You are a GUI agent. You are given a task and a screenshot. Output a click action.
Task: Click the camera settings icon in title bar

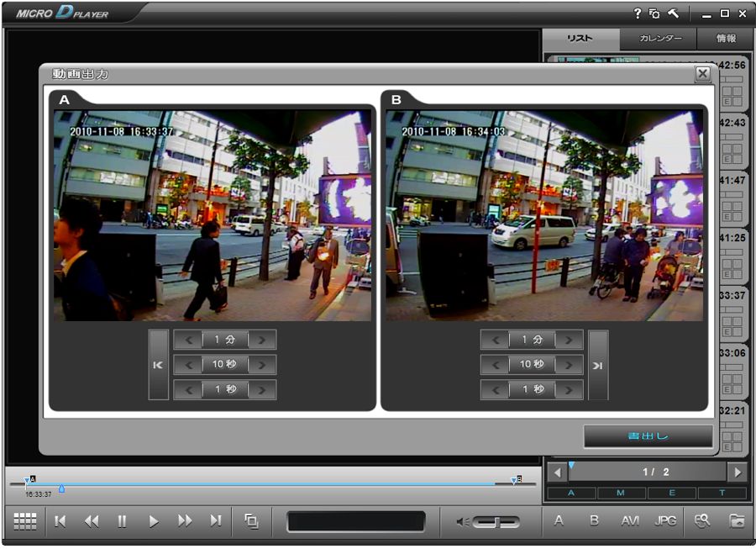point(654,13)
